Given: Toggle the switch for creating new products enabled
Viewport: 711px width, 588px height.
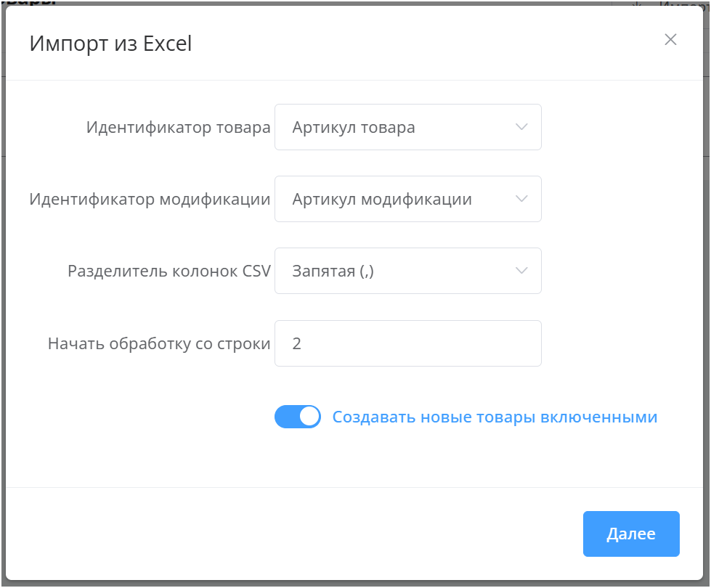Looking at the screenshot, I should pyautogui.click(x=297, y=417).
